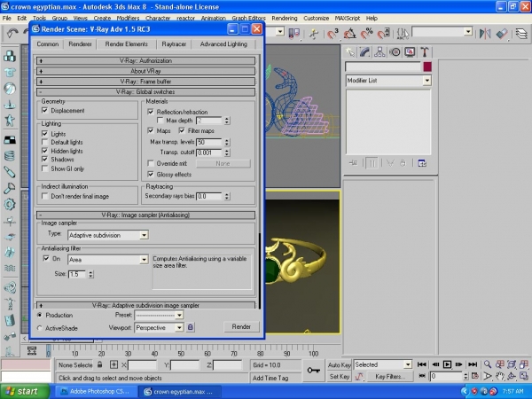Toggle the Displacement checkbox
This screenshot has width=532, height=399.
[44, 110]
